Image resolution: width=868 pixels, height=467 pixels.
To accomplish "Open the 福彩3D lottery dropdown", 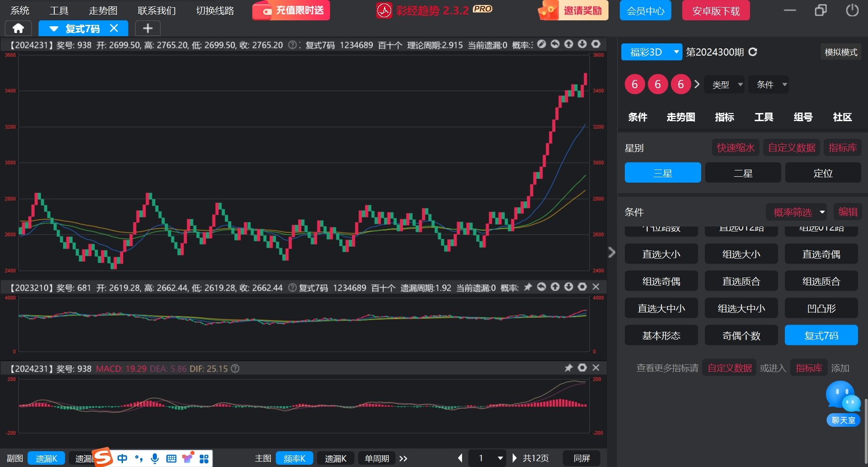I will pyautogui.click(x=651, y=52).
